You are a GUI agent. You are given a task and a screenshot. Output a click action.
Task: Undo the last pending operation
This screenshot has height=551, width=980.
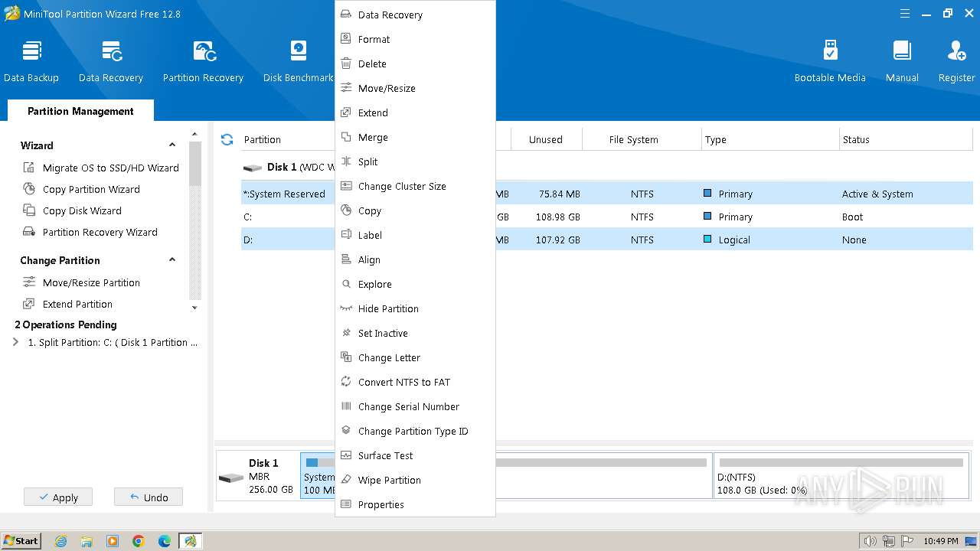click(149, 497)
